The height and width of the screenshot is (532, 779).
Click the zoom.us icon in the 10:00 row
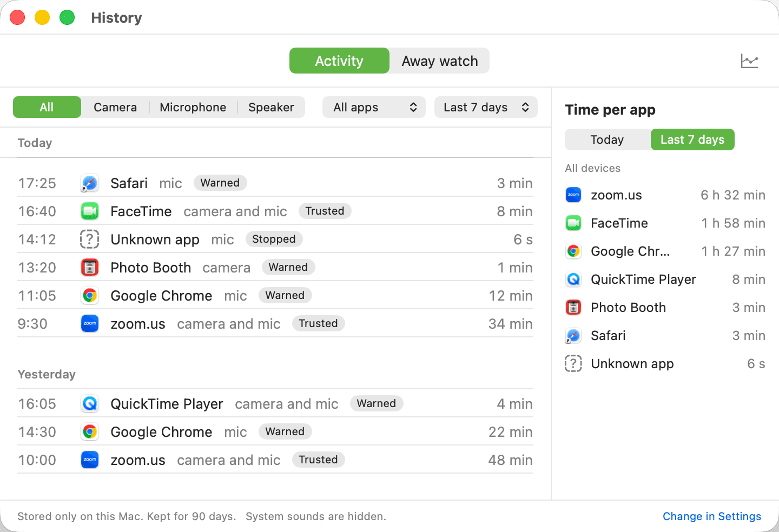point(90,460)
